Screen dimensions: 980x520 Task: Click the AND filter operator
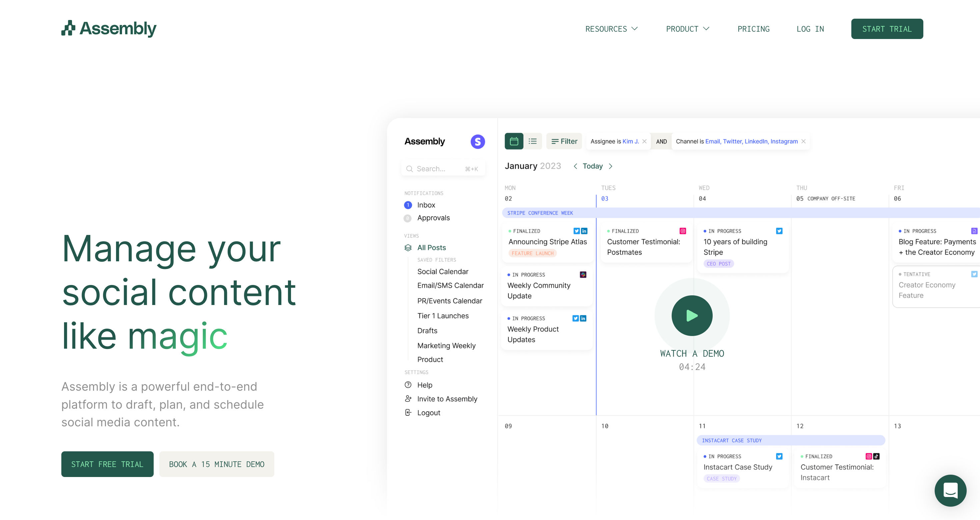(x=661, y=142)
